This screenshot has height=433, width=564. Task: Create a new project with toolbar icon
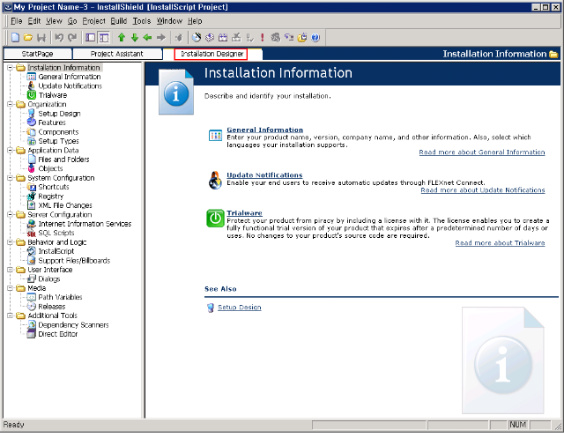pos(15,37)
